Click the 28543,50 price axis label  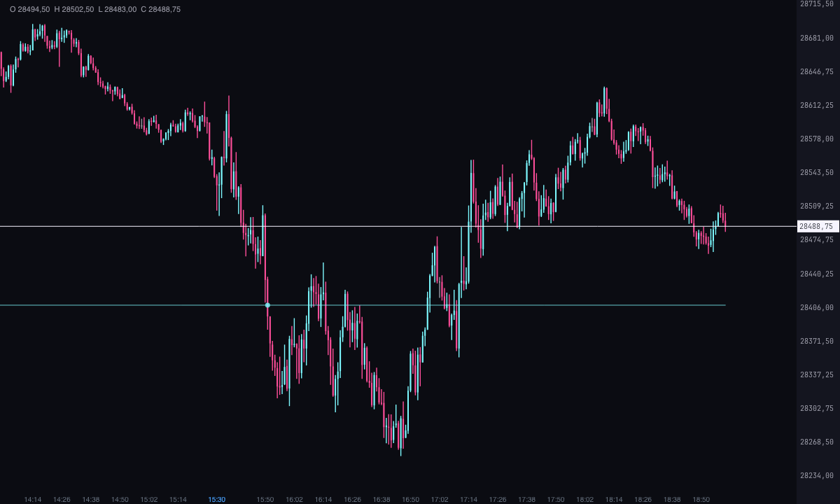pos(817,172)
